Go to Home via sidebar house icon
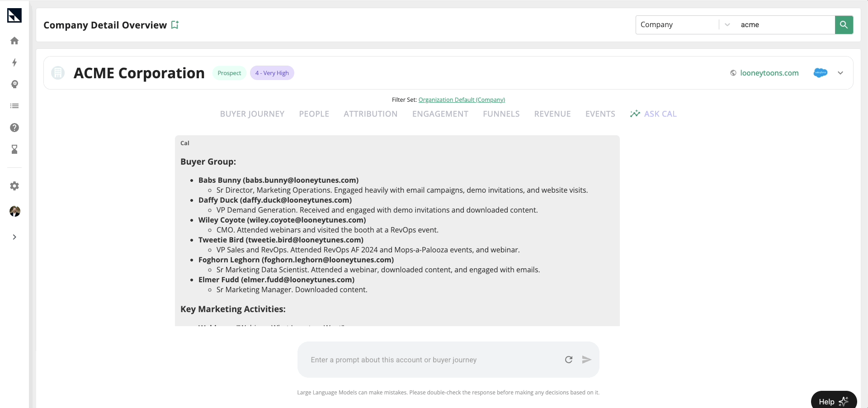The image size is (868, 408). [14, 41]
